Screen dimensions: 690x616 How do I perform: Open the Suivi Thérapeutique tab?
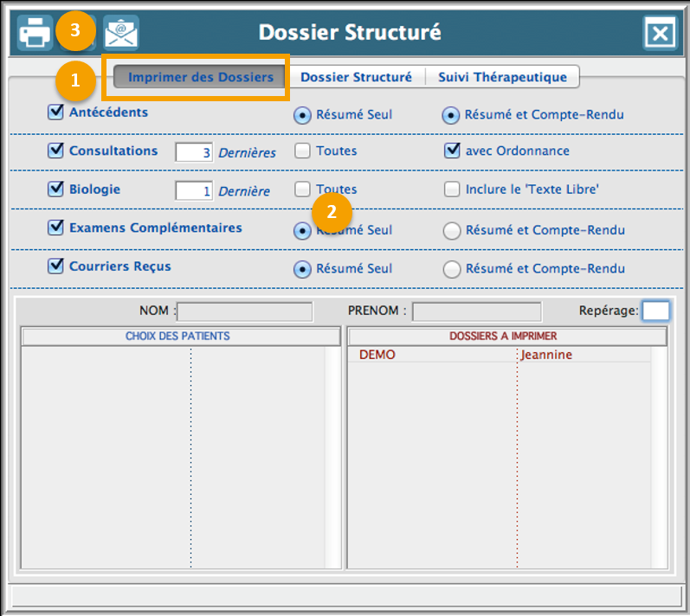pyautogui.click(x=502, y=77)
